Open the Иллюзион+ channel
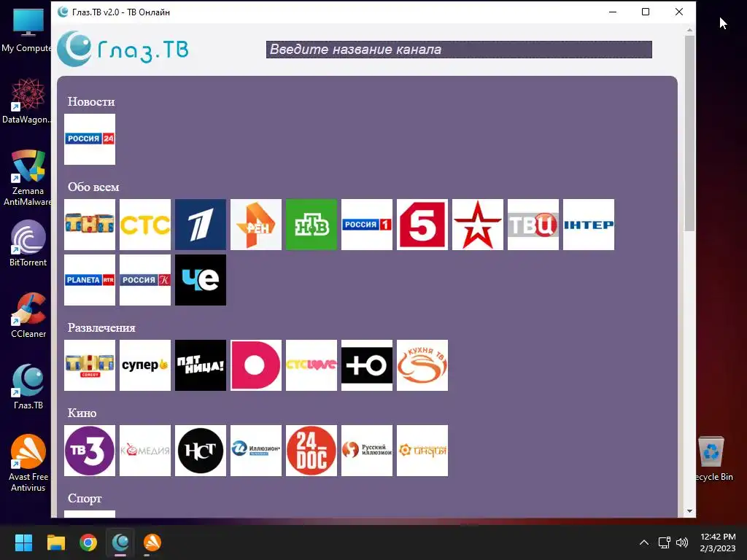The height and width of the screenshot is (560, 747). [x=256, y=451]
